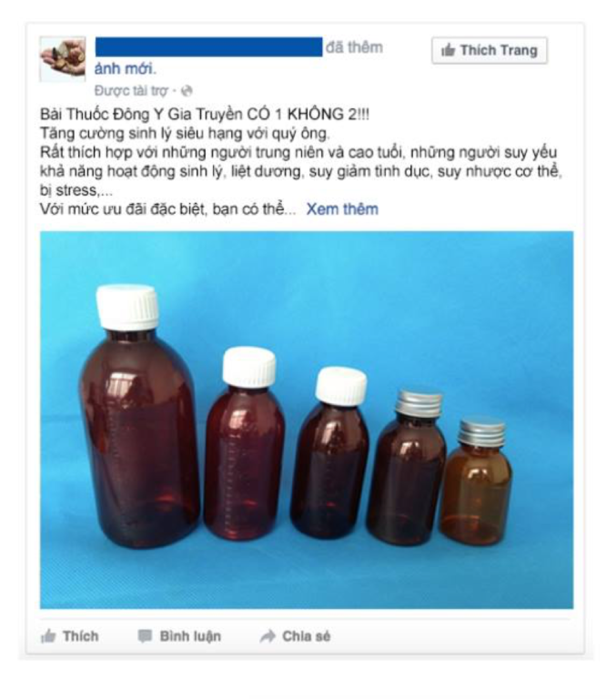Click the post text starting 'Bài Thuốc Đông Y'
The width and height of the screenshot is (616, 699).
tap(205, 115)
